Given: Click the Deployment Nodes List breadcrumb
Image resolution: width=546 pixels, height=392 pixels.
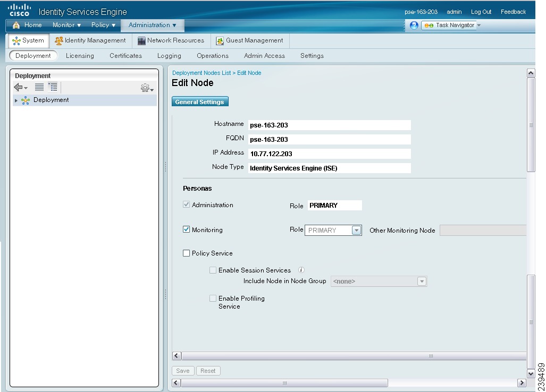Looking at the screenshot, I should click(201, 73).
